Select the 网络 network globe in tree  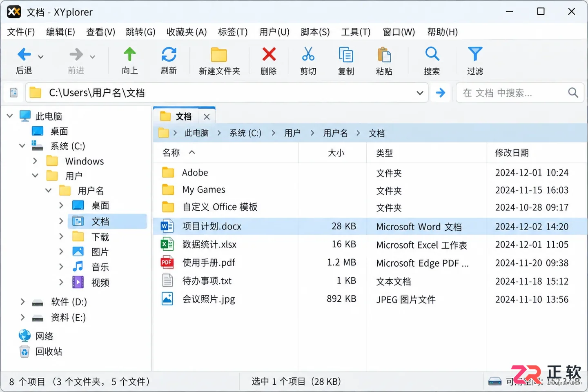[36, 336]
